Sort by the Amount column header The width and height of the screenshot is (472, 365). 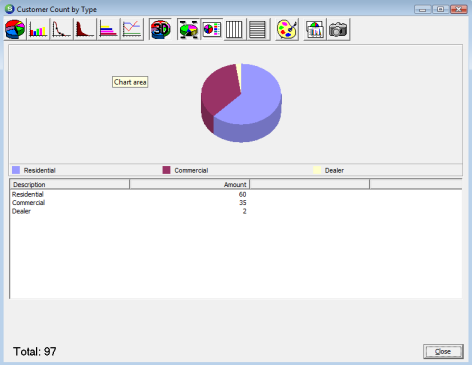click(x=190, y=184)
